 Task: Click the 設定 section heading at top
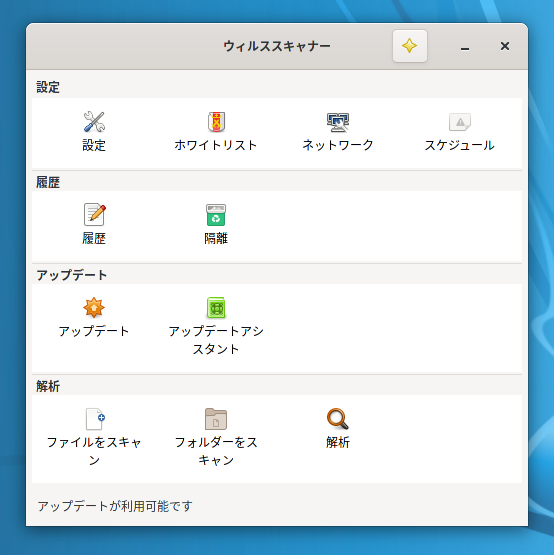pos(48,87)
